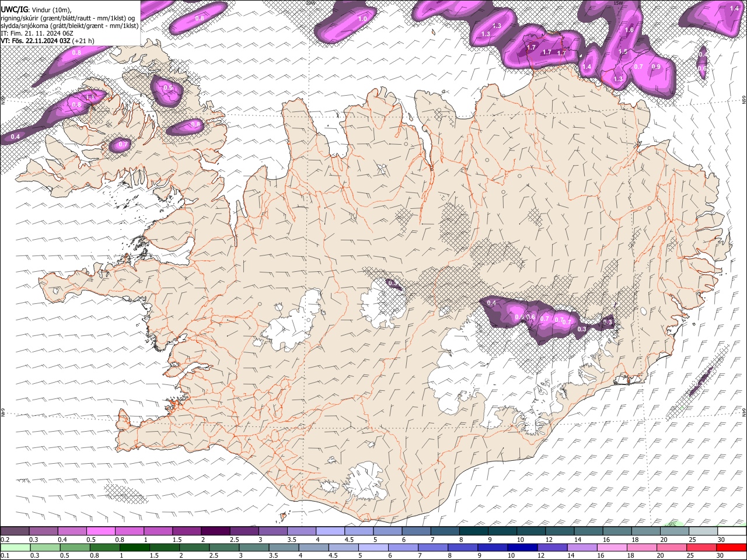Click the '0.1' label in lower legend scale

coord(5,555)
